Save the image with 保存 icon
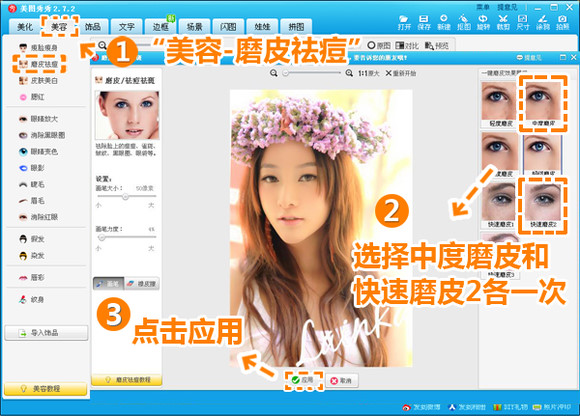Screen dimensions: 580x416 click(x=424, y=23)
